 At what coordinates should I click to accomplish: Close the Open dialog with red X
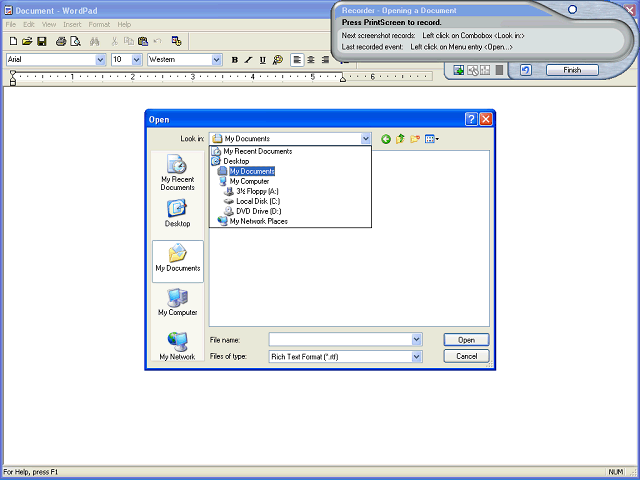[485, 119]
